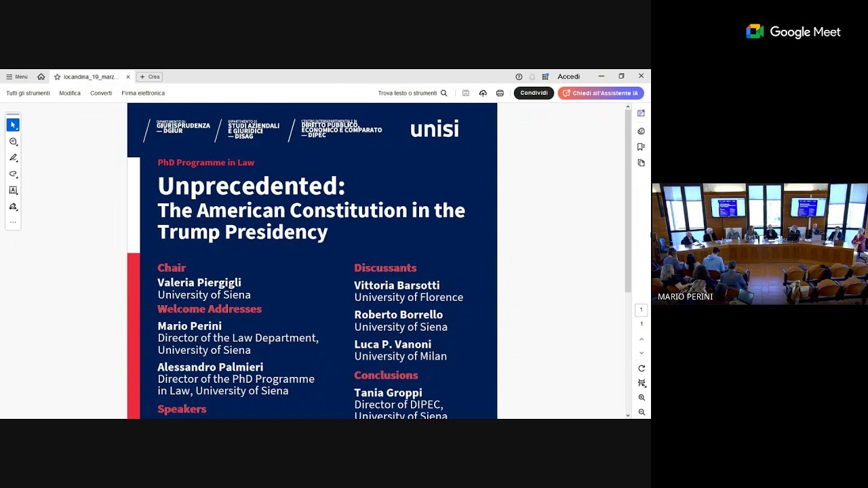Click the scrollbar down arrow
Image resolution: width=868 pixels, height=488 pixels.
[x=628, y=415]
